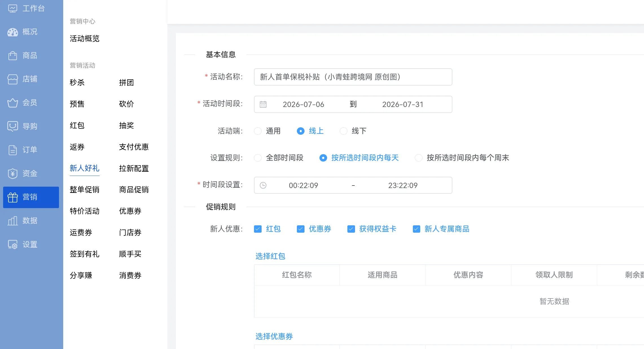
Task: Open the 分享赚 menu item
Action: click(x=81, y=276)
